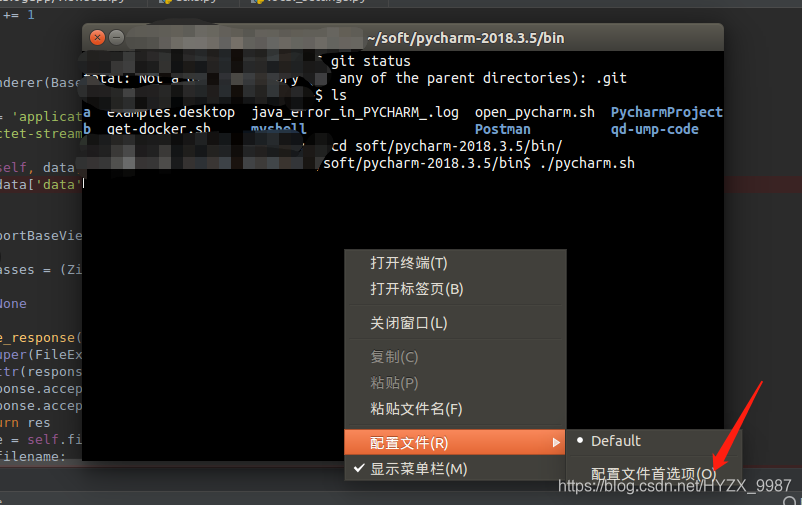Click the ./pycharm.sh command text
Viewport: 802px width, 505px height.
tap(587, 163)
